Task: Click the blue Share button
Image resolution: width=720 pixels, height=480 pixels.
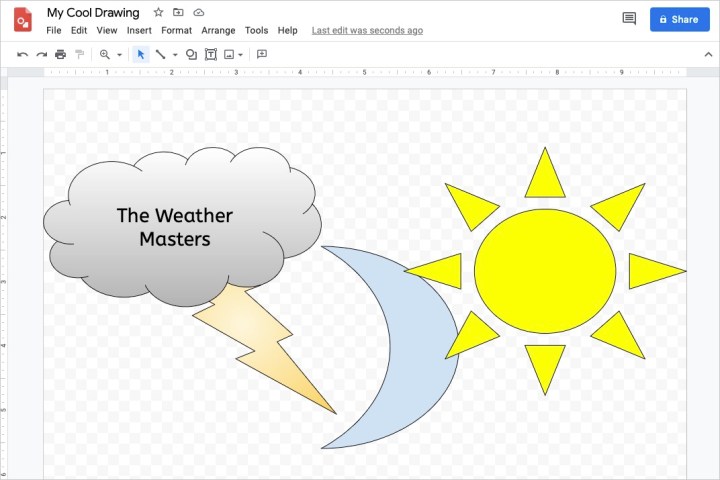Action: (679, 19)
